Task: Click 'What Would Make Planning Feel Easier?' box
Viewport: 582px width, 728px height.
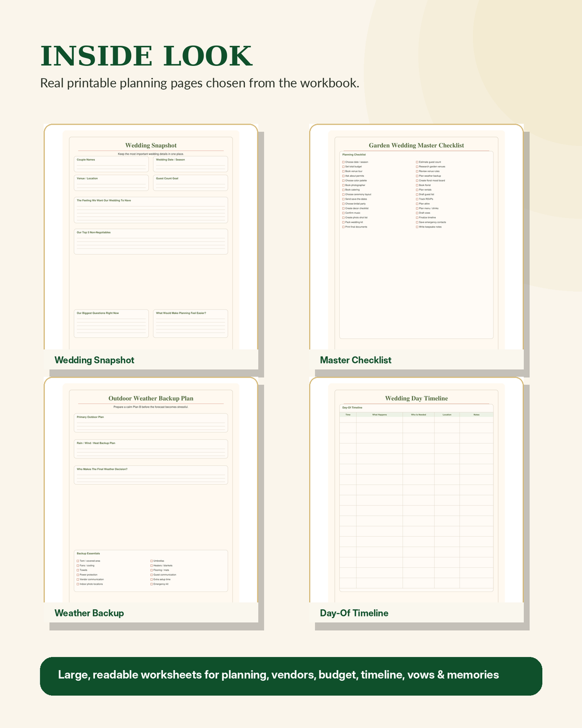Action: pos(190,324)
